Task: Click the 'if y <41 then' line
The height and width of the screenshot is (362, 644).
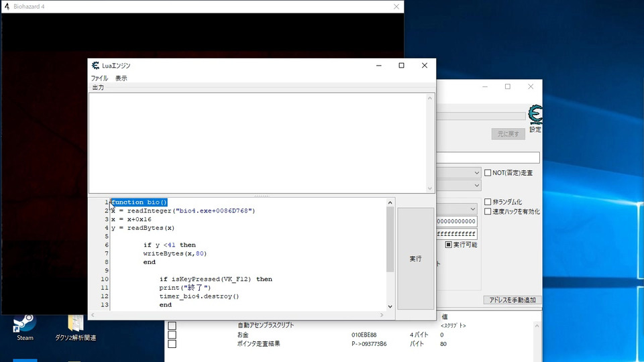Action: pos(170,245)
